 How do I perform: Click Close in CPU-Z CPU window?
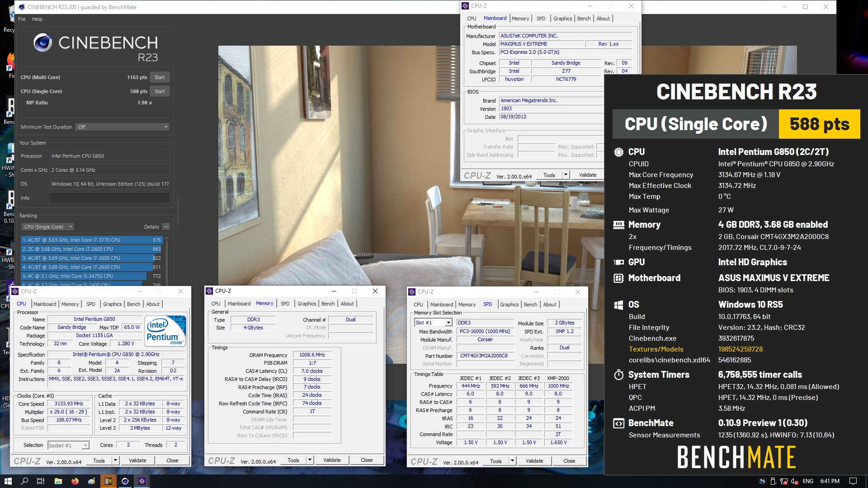pos(172,460)
